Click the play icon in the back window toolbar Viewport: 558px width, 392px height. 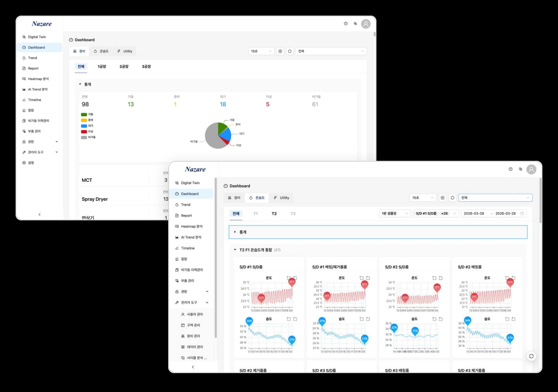pos(280,51)
